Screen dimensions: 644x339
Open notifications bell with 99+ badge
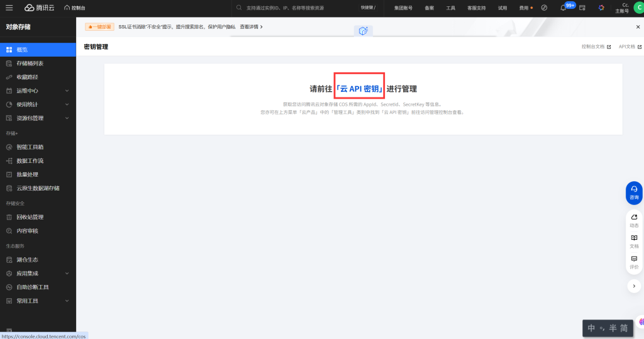(x=563, y=8)
